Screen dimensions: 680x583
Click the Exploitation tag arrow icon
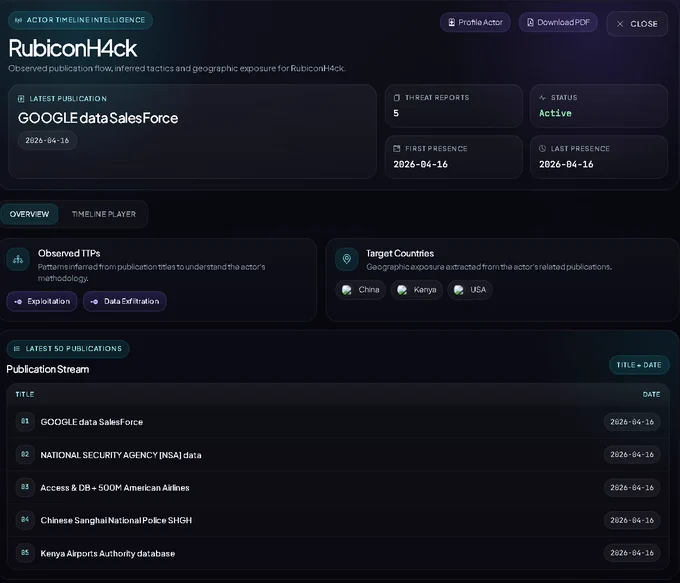18,301
